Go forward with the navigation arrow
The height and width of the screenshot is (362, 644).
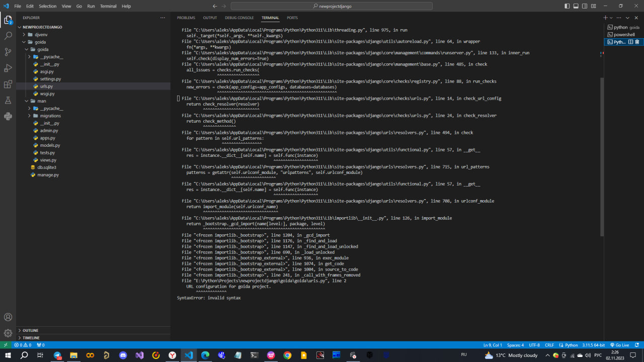(x=225, y=6)
